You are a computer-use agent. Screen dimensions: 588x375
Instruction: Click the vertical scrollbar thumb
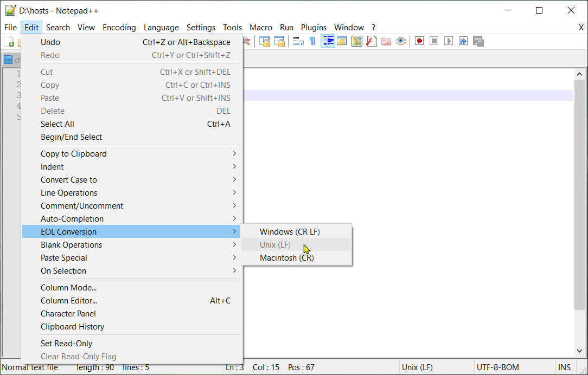pos(579,195)
